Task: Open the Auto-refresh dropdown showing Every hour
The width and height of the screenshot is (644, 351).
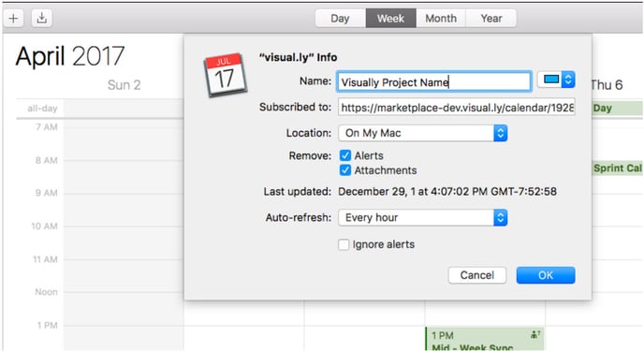Action: [x=423, y=217]
